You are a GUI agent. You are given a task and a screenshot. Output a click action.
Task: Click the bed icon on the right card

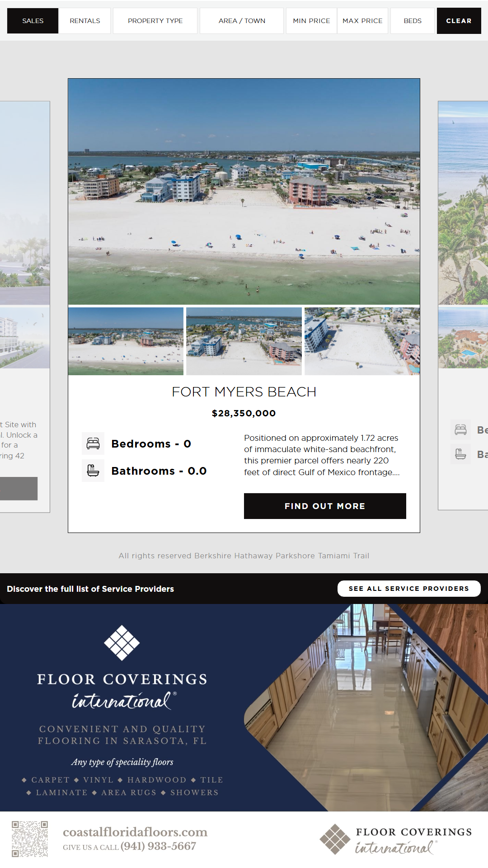point(461,429)
